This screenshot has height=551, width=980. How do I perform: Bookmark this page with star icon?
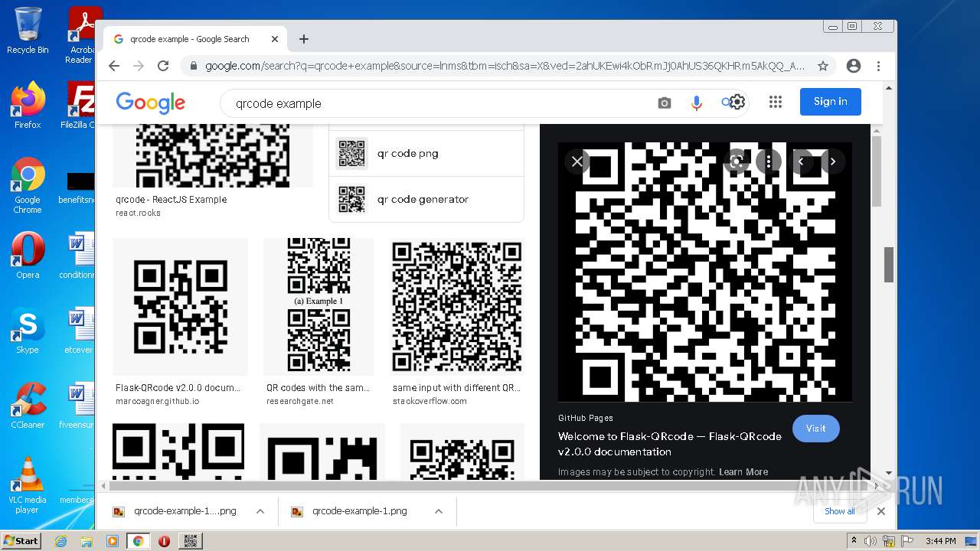pyautogui.click(x=823, y=66)
